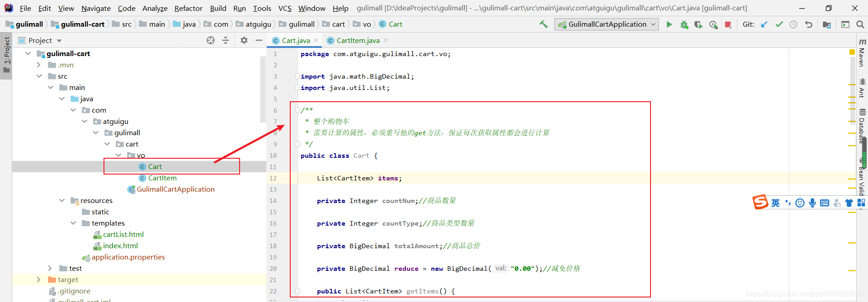Collapse the src folder

39,76
